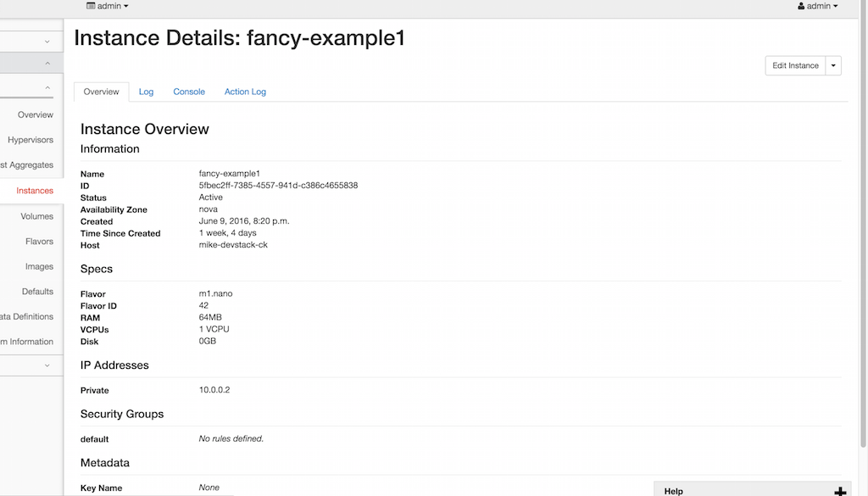Switch to the Log tab
This screenshot has width=868, height=496.
[x=146, y=92]
